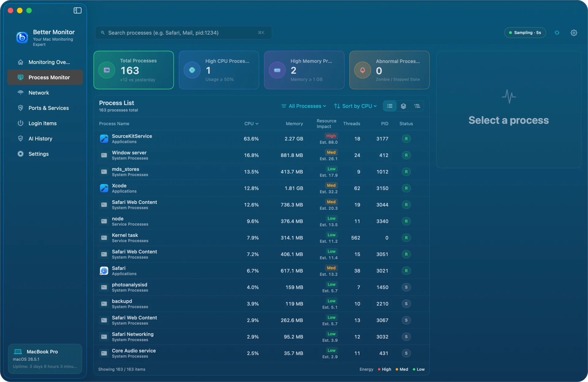Open Login Items page

point(45,123)
